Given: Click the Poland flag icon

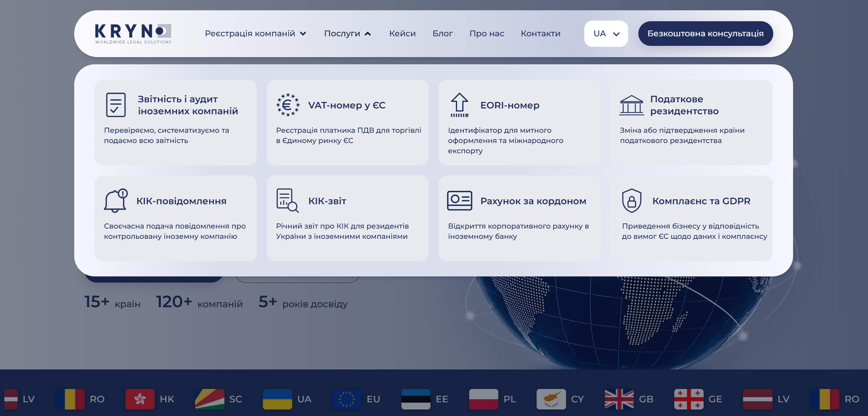Looking at the screenshot, I should pyautogui.click(x=483, y=399).
